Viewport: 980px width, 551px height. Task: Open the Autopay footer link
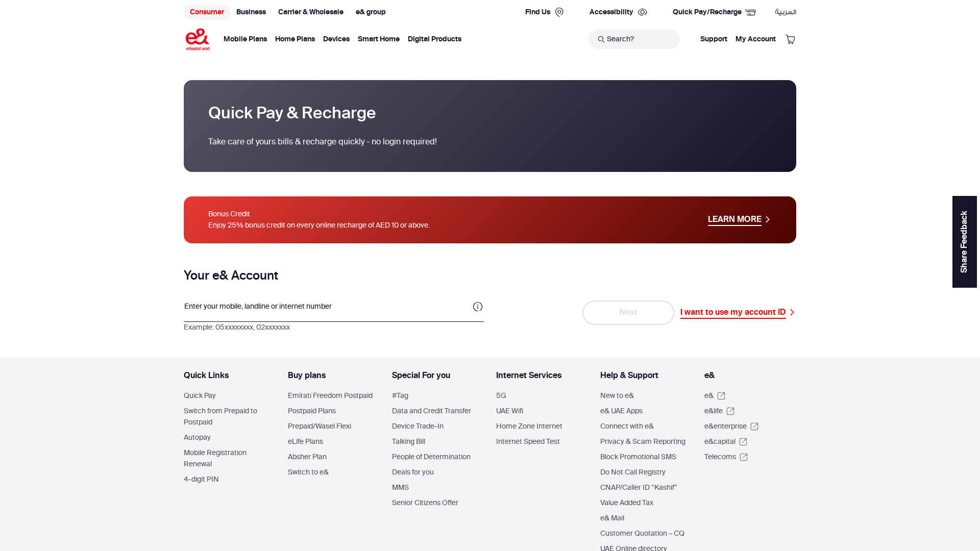[197, 438]
